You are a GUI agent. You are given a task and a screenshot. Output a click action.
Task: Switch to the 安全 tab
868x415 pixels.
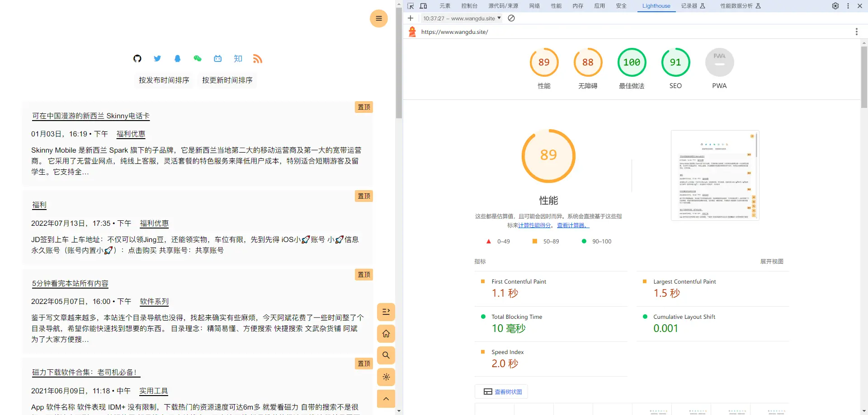tap(621, 6)
